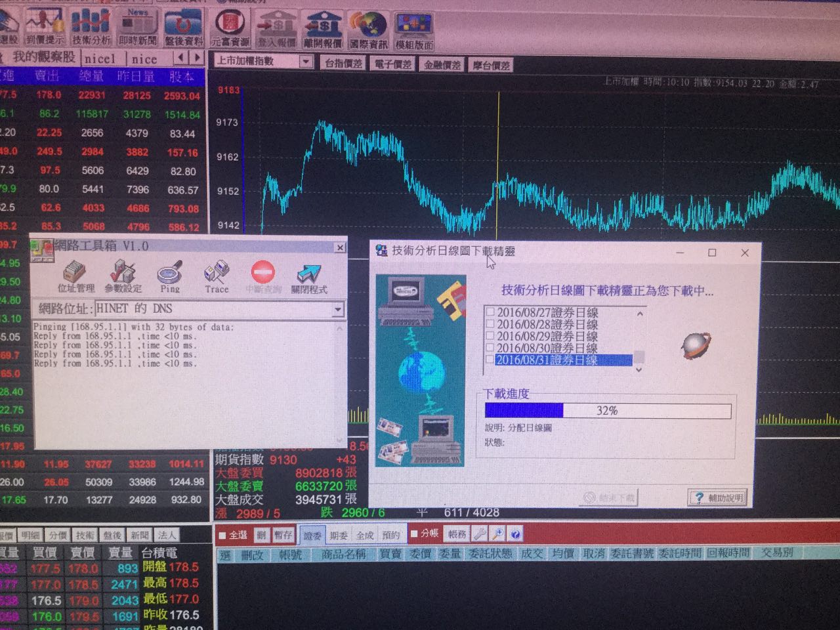Click the magnifier zoom icon in order bar
Image resolution: width=840 pixels, height=630 pixels.
498,534
